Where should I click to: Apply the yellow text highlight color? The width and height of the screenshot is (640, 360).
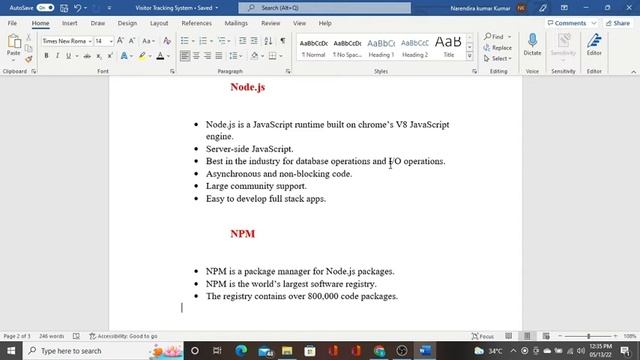[142, 56]
